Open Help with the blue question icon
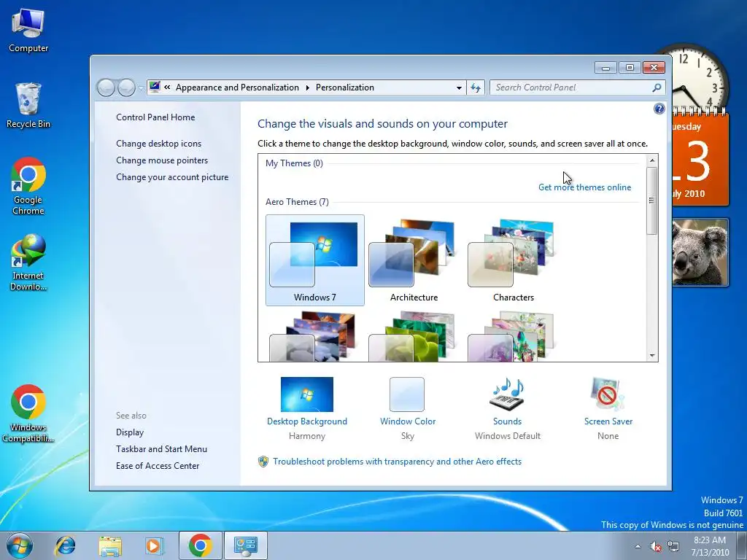The height and width of the screenshot is (560, 747). (659, 109)
